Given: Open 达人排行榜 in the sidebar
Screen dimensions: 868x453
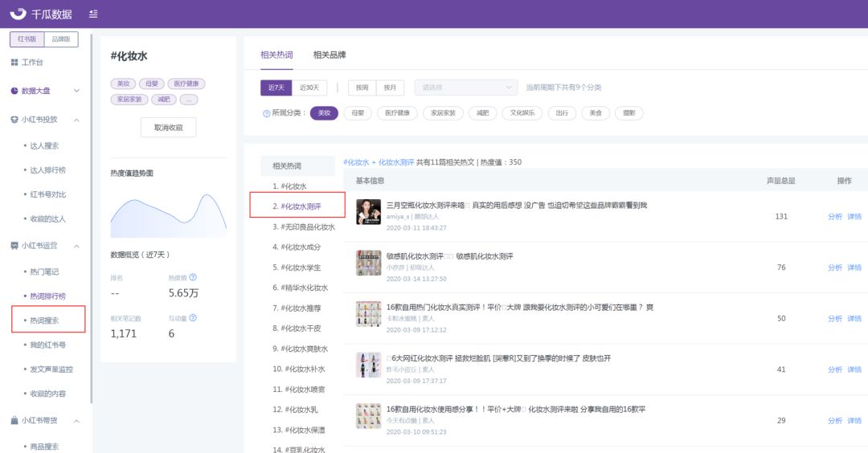Looking at the screenshot, I should 47,170.
